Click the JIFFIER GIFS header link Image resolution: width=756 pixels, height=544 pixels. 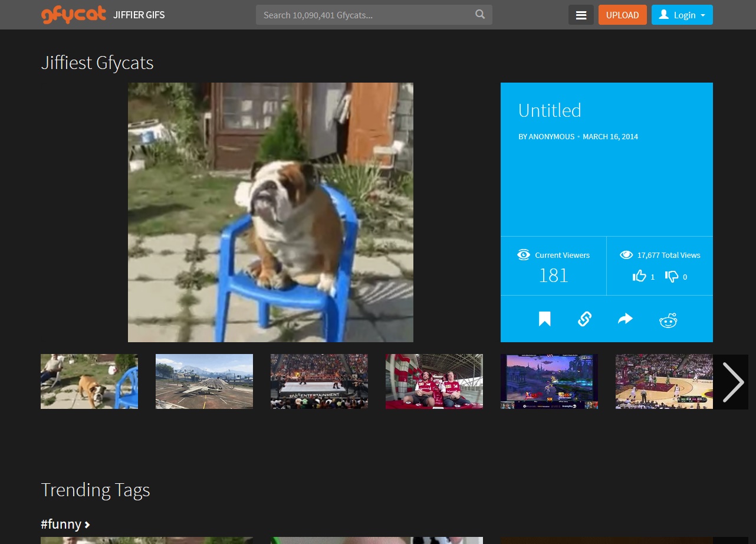click(x=139, y=15)
